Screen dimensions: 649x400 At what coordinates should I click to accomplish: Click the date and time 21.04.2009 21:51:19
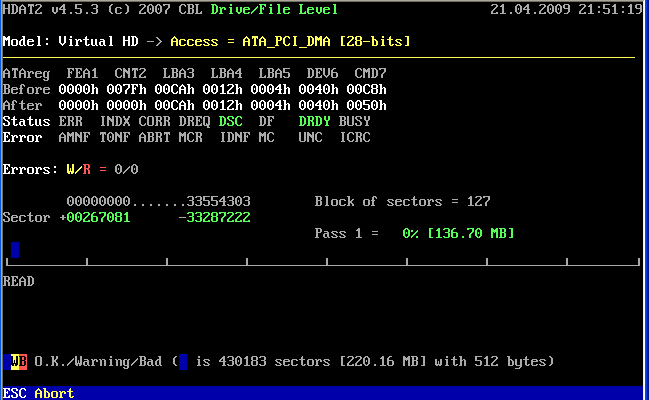point(566,10)
